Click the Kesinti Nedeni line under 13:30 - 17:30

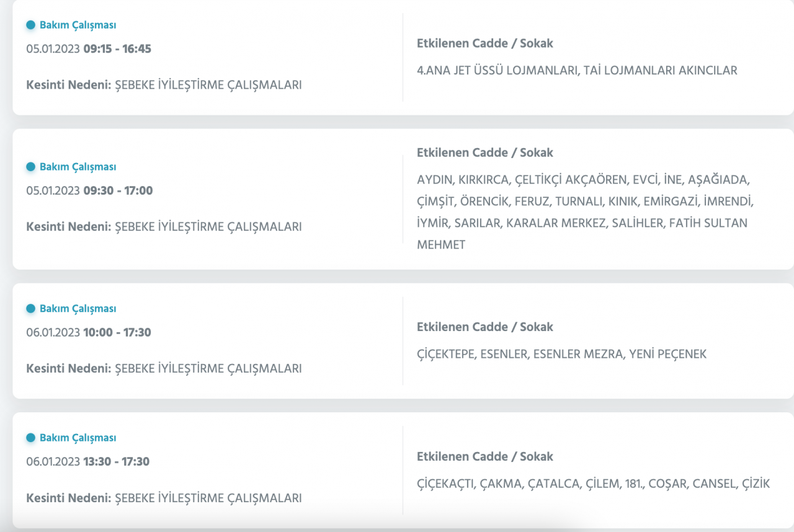(x=164, y=498)
